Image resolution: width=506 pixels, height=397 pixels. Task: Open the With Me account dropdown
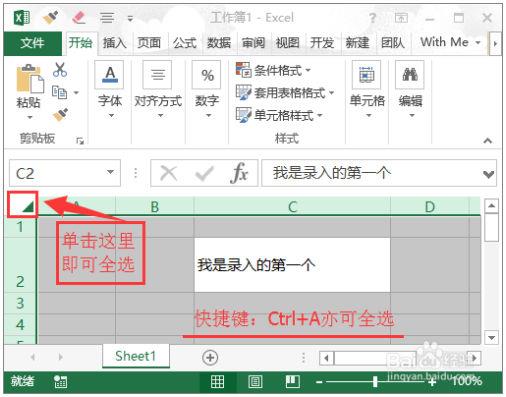pyautogui.click(x=450, y=43)
